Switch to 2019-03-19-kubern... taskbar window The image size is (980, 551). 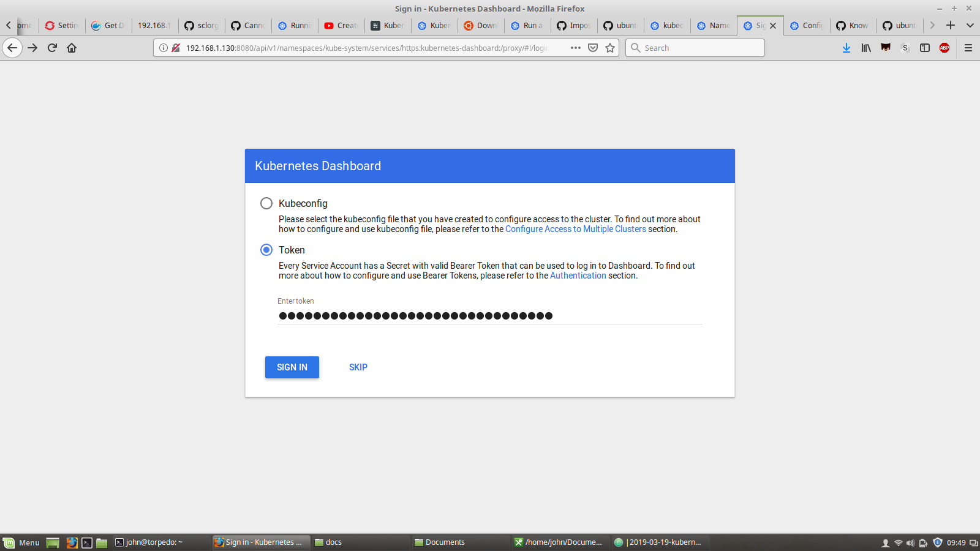click(x=660, y=542)
